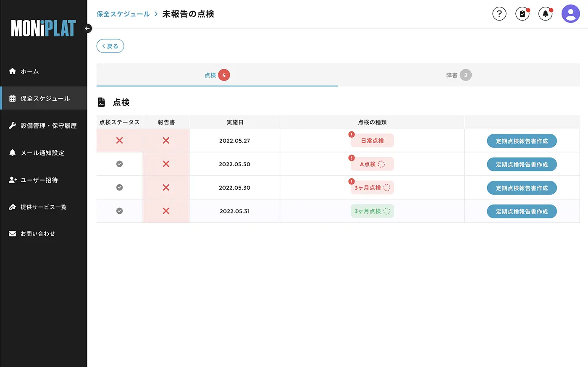Image resolution: width=588 pixels, height=367 pixels.
Task: Open notifications via the bell icon
Action: [545, 13]
